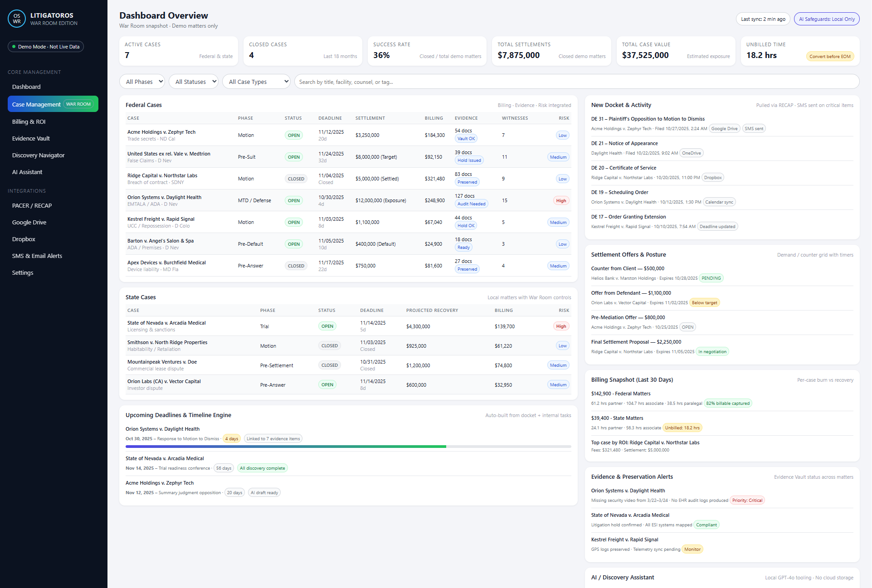The height and width of the screenshot is (588, 872).
Task: Click the High risk badge on State of Nevada case
Action: (560, 326)
